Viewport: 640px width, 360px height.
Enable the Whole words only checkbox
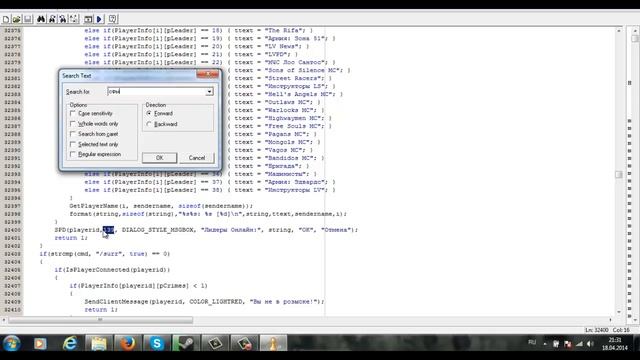coord(73,124)
